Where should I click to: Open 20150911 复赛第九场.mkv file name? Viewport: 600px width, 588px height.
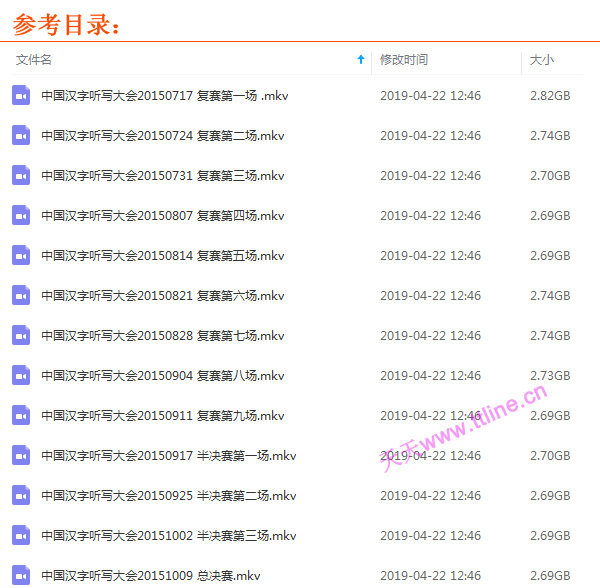tap(163, 416)
